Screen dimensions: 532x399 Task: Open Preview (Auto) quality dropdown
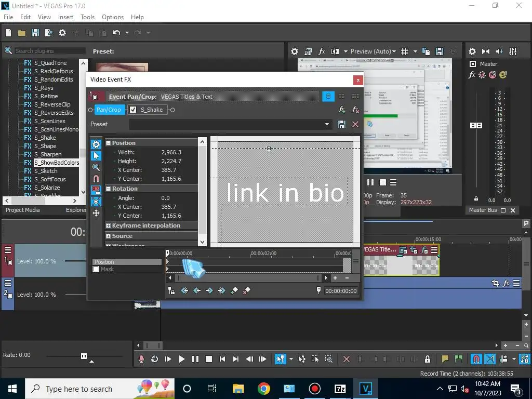coord(373,51)
